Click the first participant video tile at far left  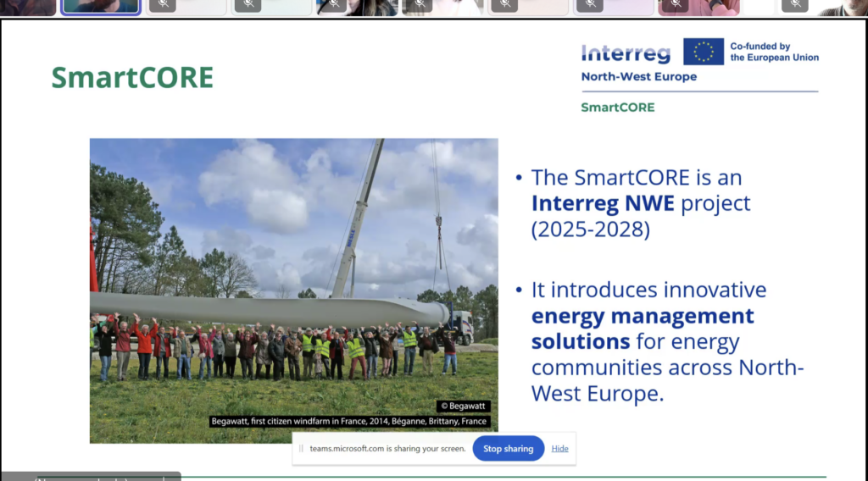(x=27, y=7)
